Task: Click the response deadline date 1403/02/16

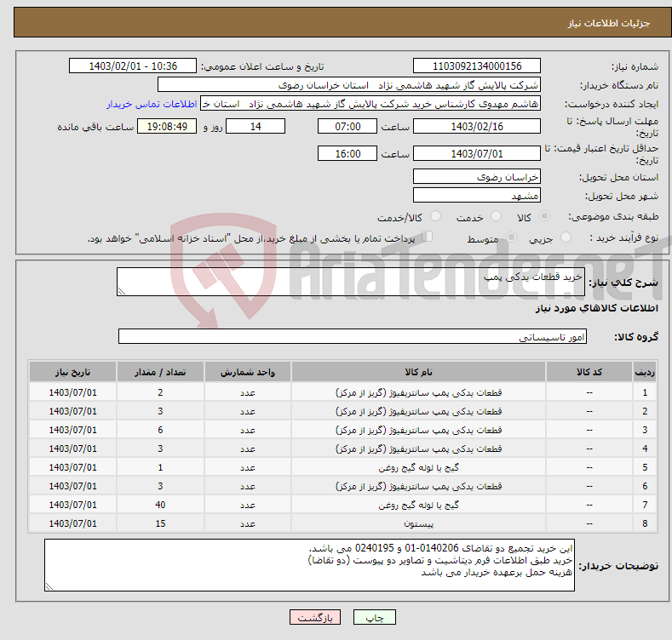Action: pyautogui.click(x=477, y=126)
